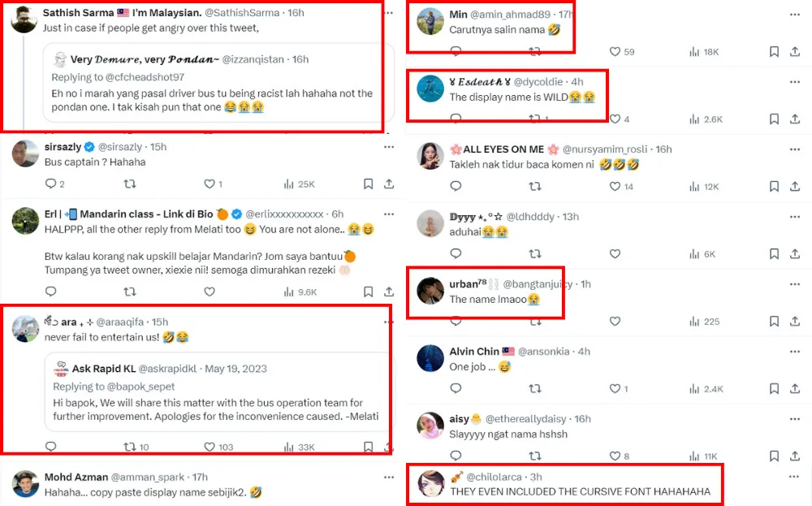
Task: Reply to Alvin Chin's One job tweet
Action: (456, 389)
